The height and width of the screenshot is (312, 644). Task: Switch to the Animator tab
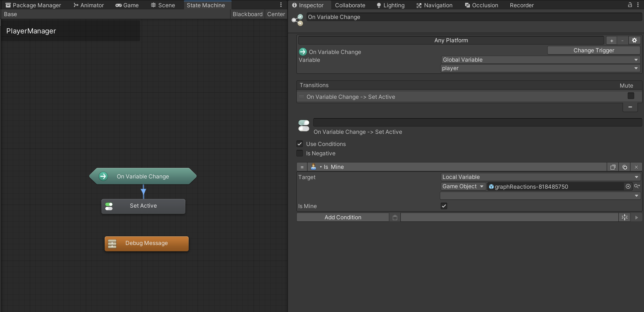coord(89,5)
